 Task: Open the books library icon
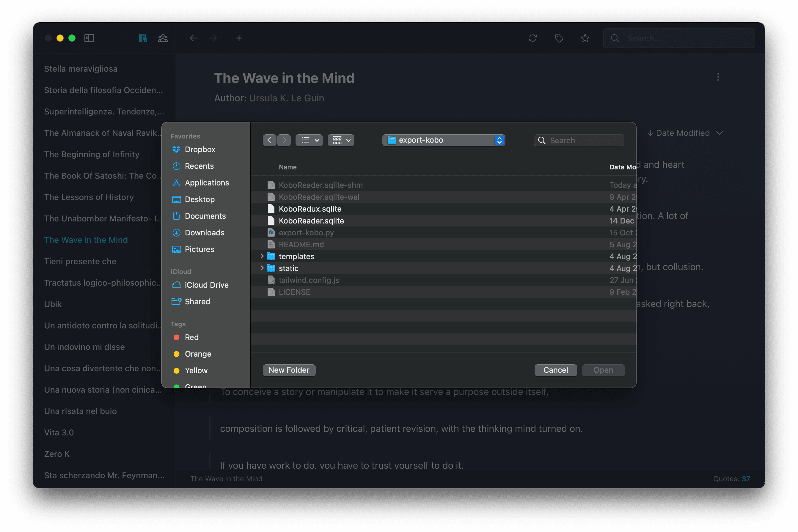143,38
